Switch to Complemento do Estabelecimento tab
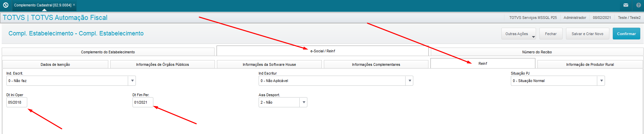This screenshot has width=644, height=134. click(108, 52)
